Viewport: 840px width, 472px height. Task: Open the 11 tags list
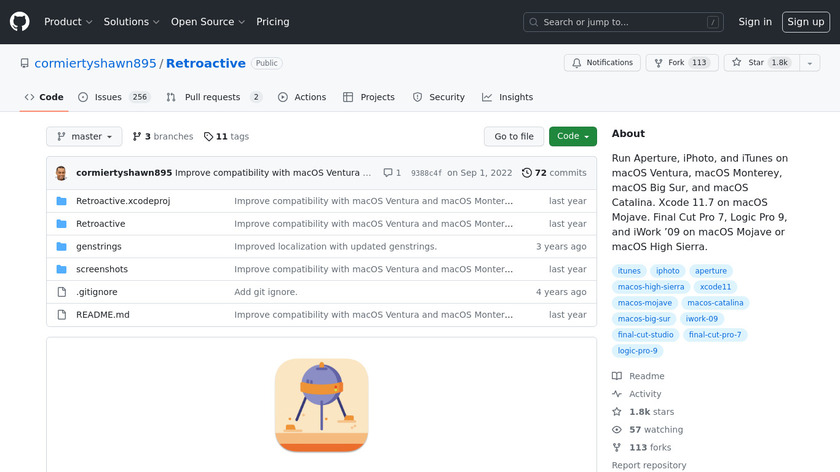[x=226, y=137]
